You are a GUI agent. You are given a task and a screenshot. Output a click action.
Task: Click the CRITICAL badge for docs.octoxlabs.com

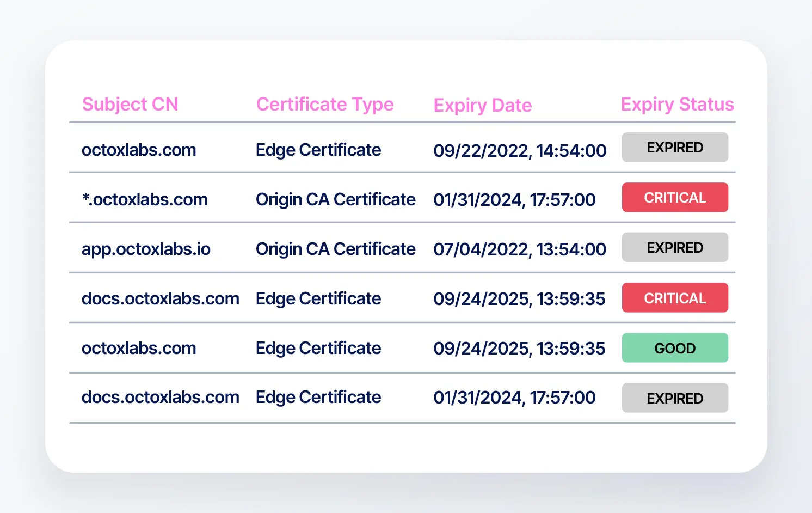point(675,297)
